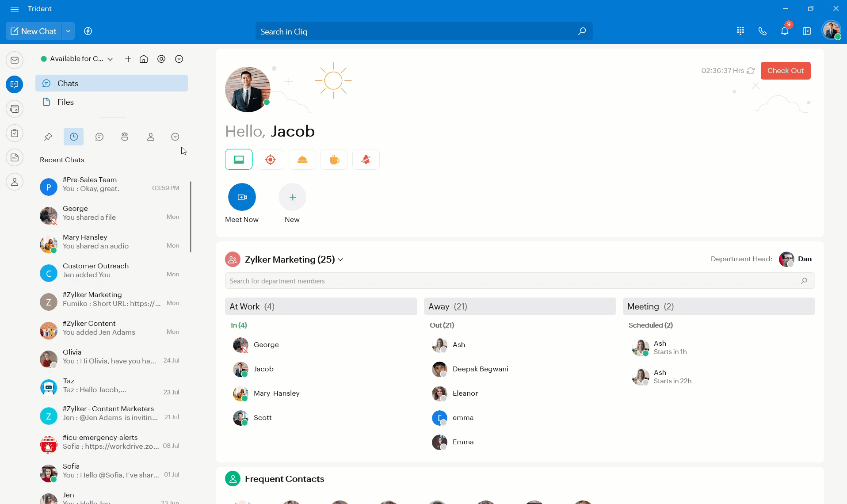Image resolution: width=847 pixels, height=504 pixels.
Task: Select the Files menu item
Action: point(111,102)
